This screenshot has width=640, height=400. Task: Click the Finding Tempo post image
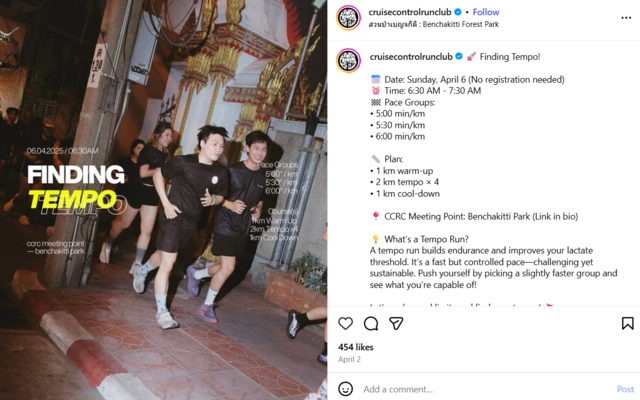tap(163, 200)
